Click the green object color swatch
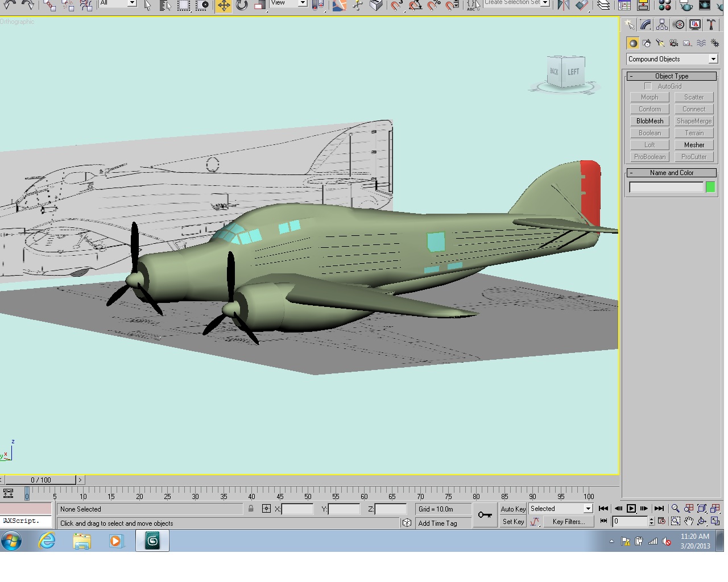The image size is (728, 582). (x=710, y=187)
